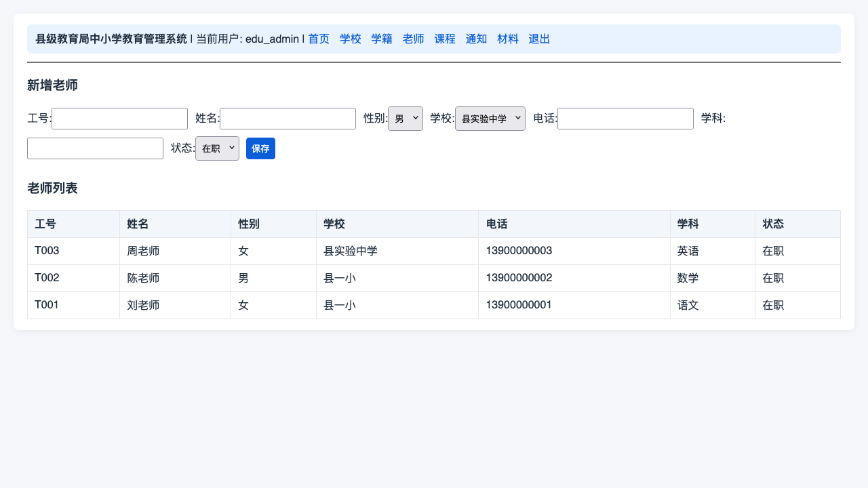Click the 语文 subject cell
This screenshot has width=868, height=488.
click(x=713, y=305)
